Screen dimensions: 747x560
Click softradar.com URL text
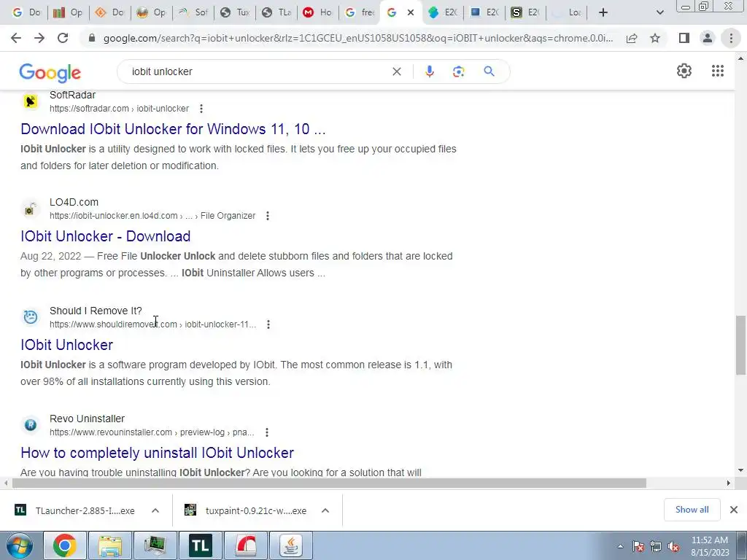point(119,109)
